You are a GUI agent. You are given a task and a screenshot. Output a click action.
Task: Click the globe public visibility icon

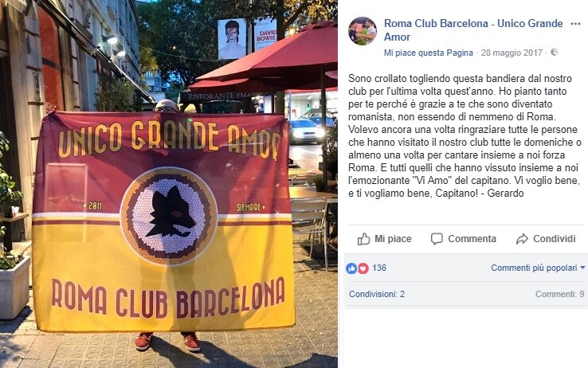[555, 53]
